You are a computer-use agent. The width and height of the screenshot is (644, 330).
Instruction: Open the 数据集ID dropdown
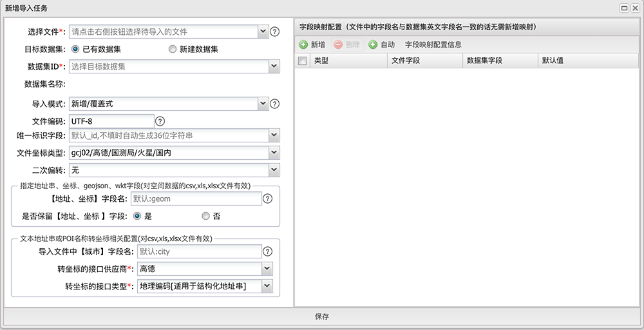[274, 66]
